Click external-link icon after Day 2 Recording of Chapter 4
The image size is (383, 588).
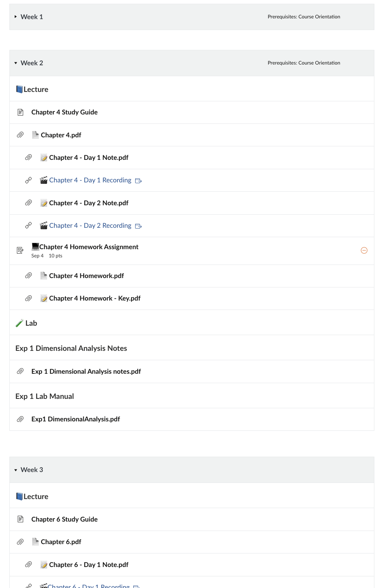point(138,226)
